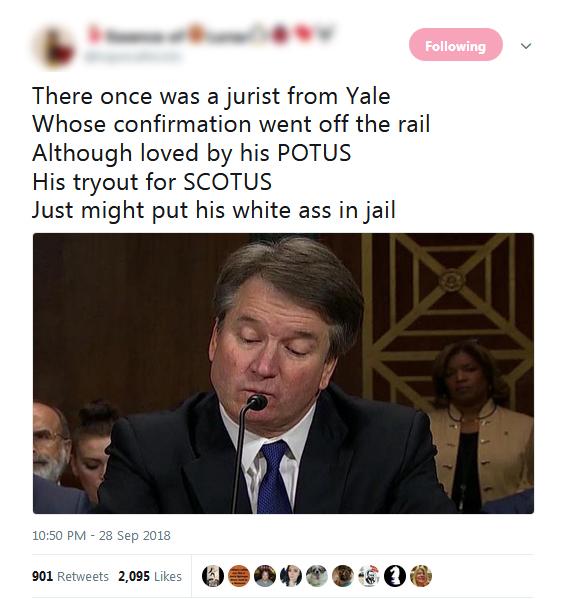This screenshot has height=599, width=566.
Task: Open the long-haired person avatar, third in row
Action: pos(265,576)
